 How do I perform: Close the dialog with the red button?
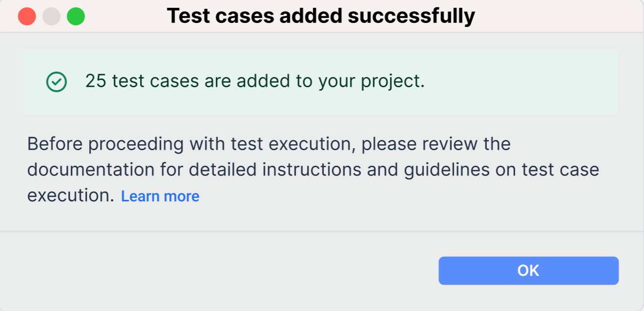pyautogui.click(x=27, y=17)
